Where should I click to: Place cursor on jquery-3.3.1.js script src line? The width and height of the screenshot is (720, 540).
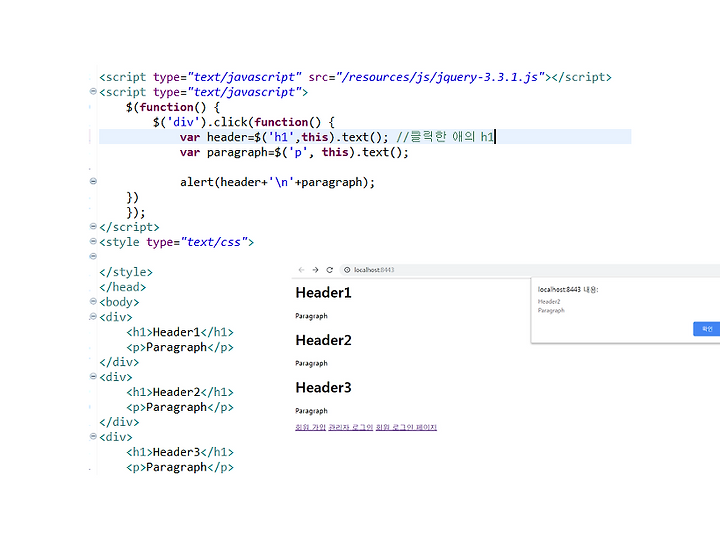pyautogui.click(x=355, y=77)
